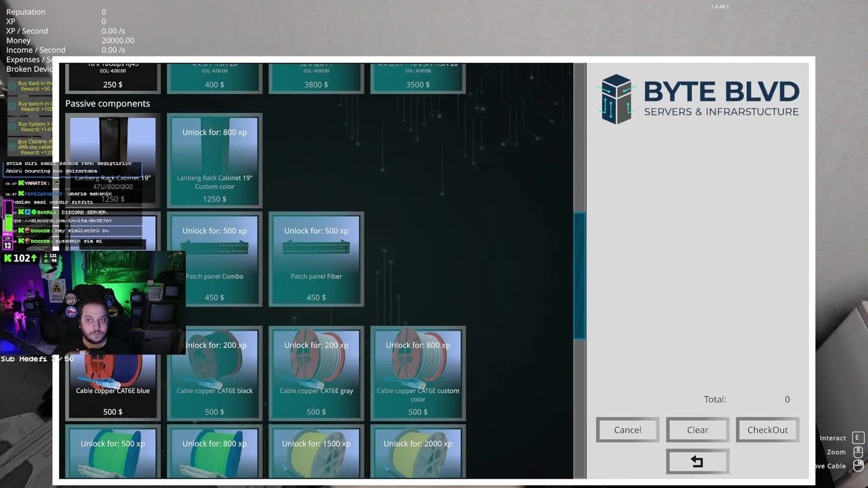Clear the shopping cart
Image resolution: width=868 pixels, height=488 pixels.
(x=697, y=430)
